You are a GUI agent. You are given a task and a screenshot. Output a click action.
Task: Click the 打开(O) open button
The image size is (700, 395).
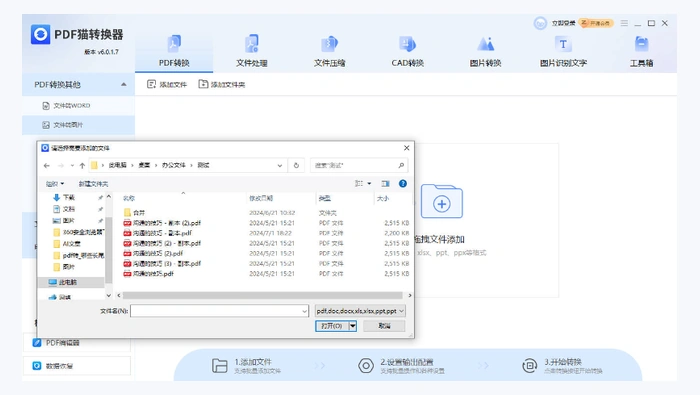pyautogui.click(x=332, y=326)
